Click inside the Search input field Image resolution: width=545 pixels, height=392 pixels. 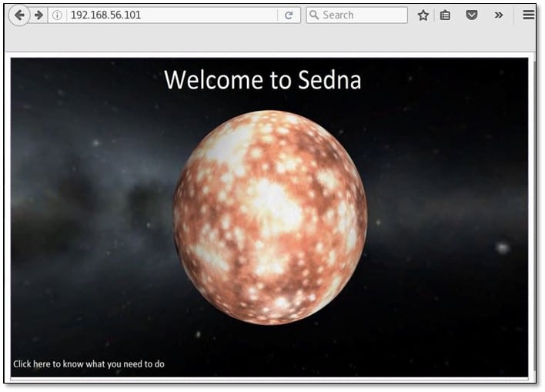362,15
